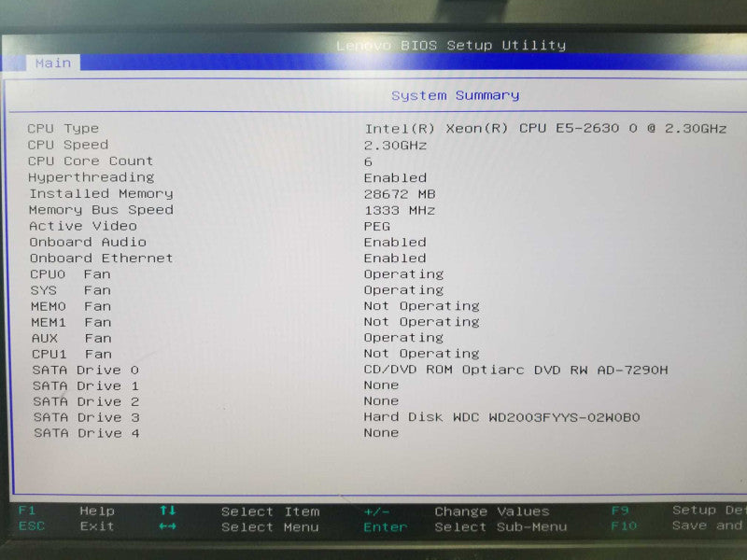Select Hyperthreading's Enabled value

click(x=395, y=177)
